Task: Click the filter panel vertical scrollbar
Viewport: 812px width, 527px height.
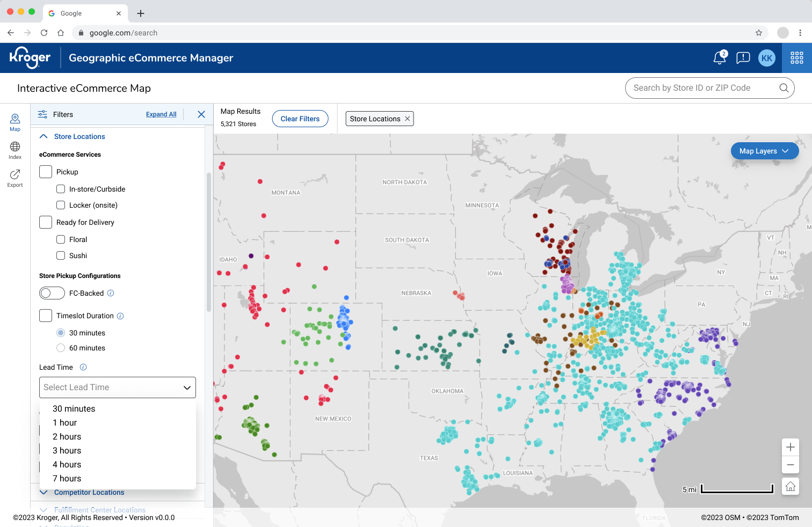Action: click(x=209, y=241)
